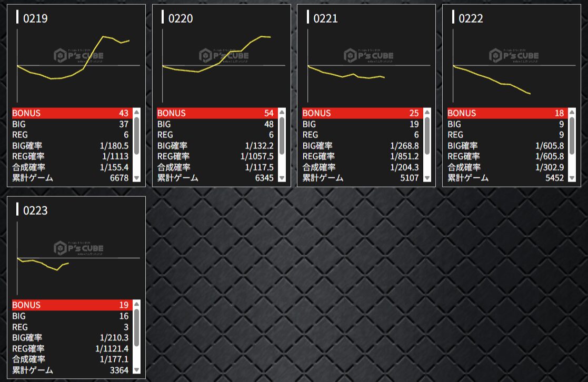Image resolution: width=588 pixels, height=382 pixels.
Task: Click the 合成確率 row on machine 0221
Action: [361, 167]
